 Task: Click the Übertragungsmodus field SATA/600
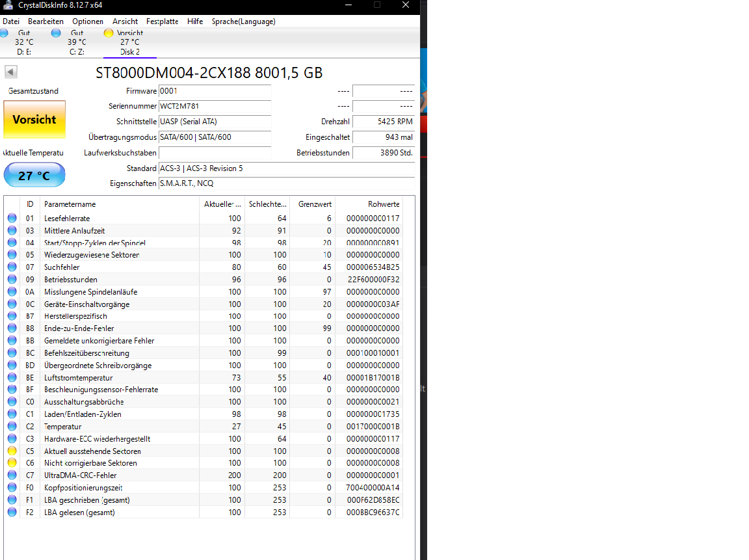tap(215, 137)
